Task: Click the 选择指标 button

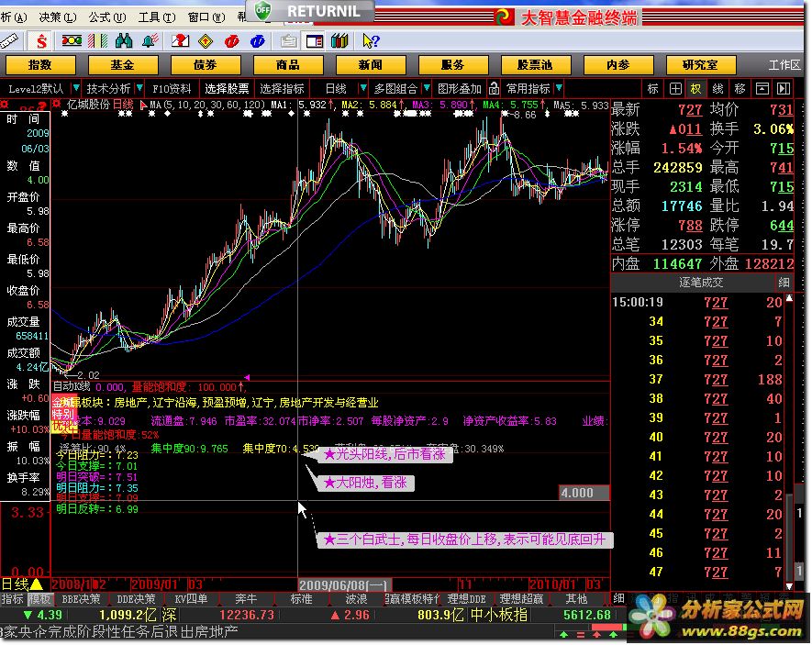Action: (x=283, y=88)
